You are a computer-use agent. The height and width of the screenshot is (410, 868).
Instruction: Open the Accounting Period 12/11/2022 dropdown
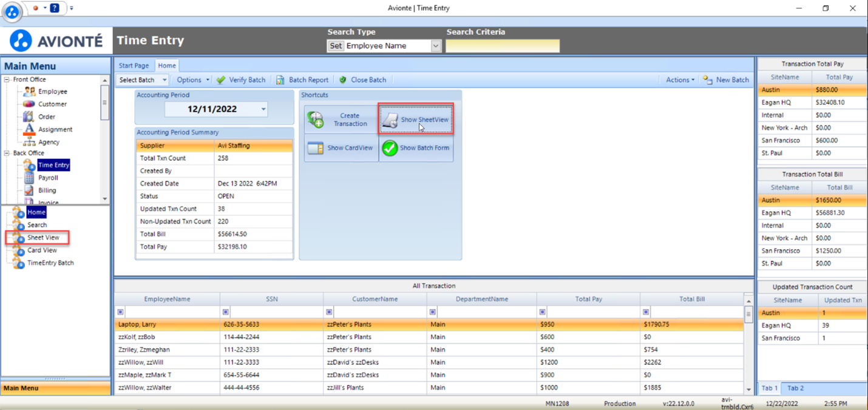point(263,110)
